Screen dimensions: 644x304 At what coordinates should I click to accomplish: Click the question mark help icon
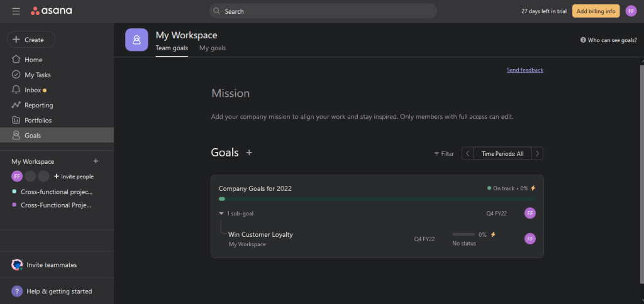17,291
